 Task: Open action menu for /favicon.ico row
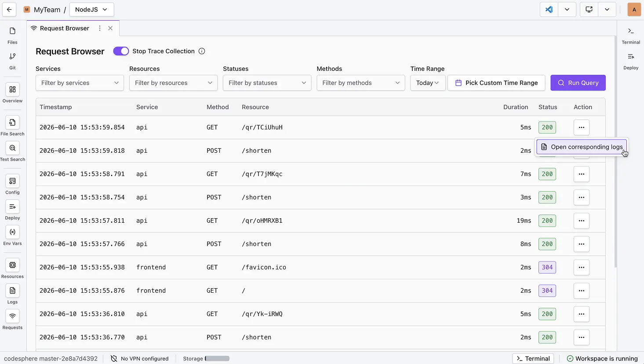[582, 267]
